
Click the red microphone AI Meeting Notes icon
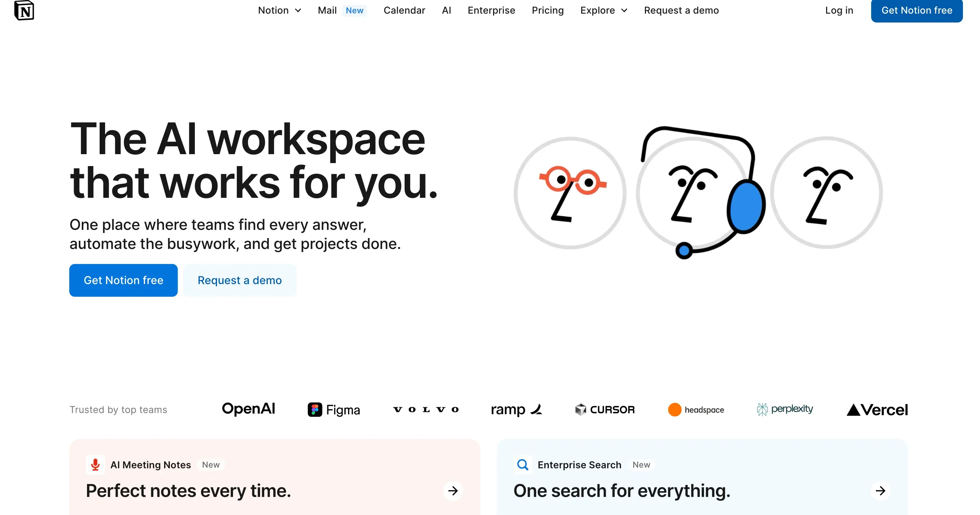(x=95, y=465)
